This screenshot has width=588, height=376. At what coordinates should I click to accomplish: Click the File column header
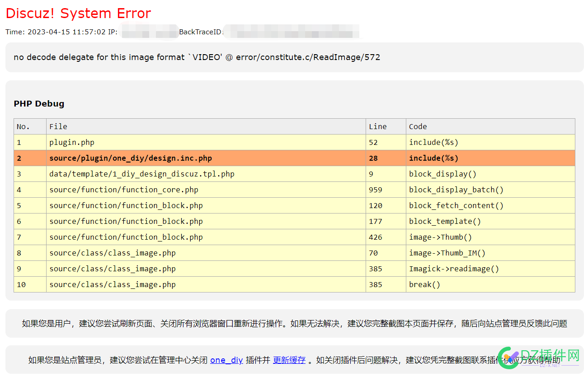click(x=206, y=126)
